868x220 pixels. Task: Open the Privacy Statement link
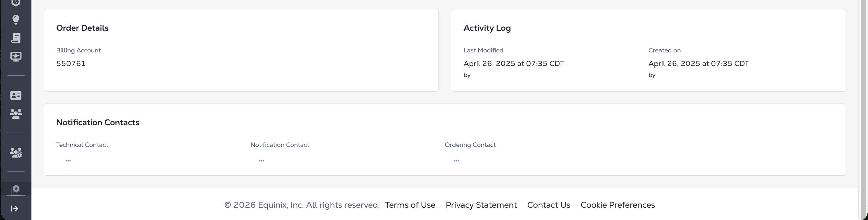click(x=481, y=205)
